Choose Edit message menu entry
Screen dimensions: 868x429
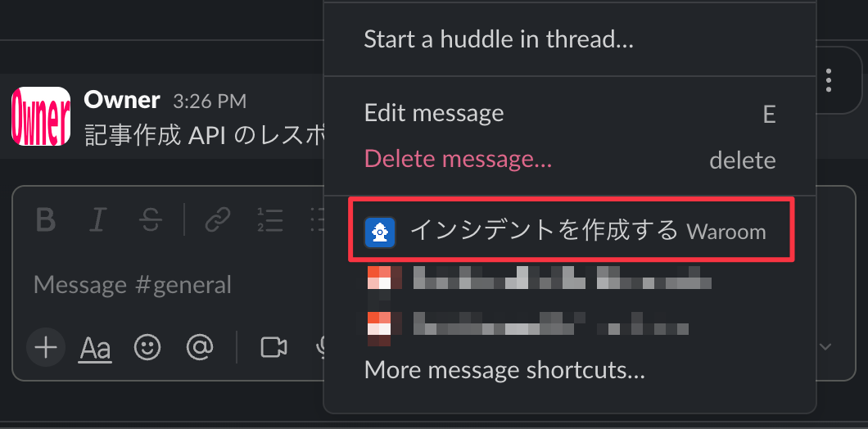tap(570, 114)
